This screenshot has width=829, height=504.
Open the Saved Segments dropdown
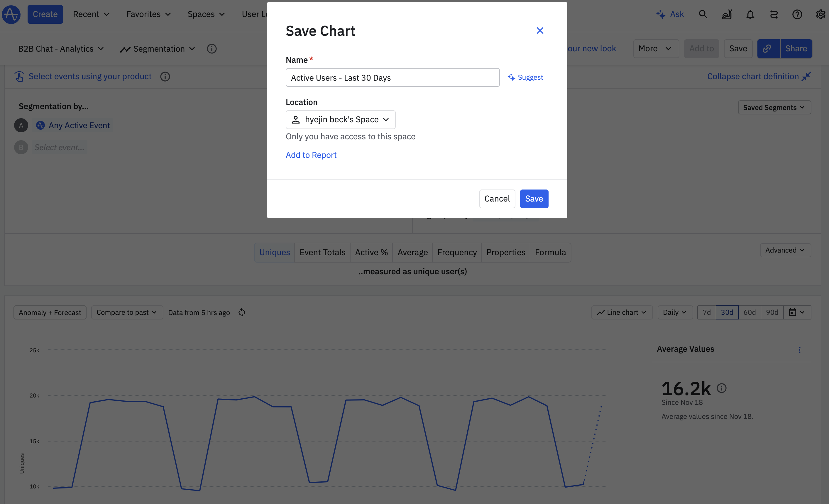774,107
